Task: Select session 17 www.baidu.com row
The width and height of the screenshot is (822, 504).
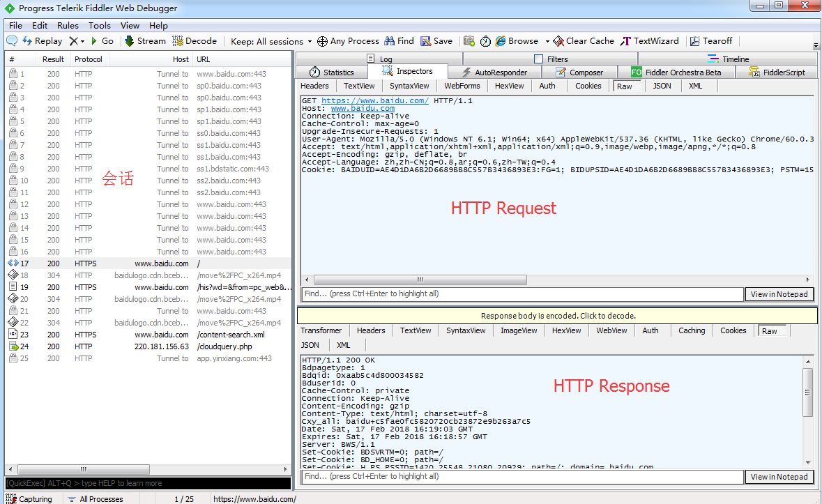Action: tap(148, 264)
